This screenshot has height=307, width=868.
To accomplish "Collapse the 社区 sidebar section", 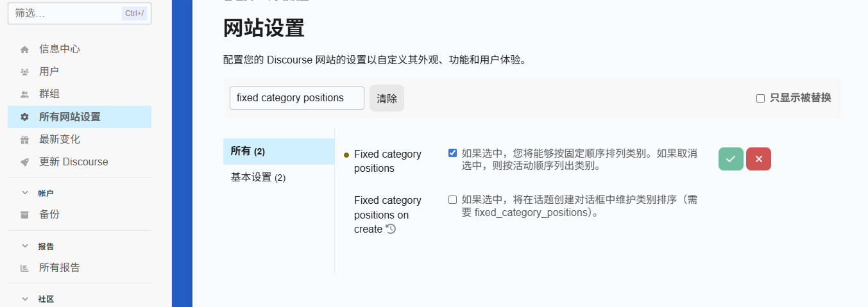I will click(25, 299).
